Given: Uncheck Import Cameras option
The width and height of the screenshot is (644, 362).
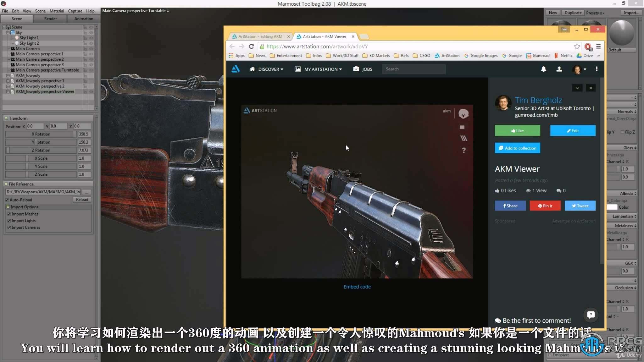Looking at the screenshot, I should click(9, 228).
